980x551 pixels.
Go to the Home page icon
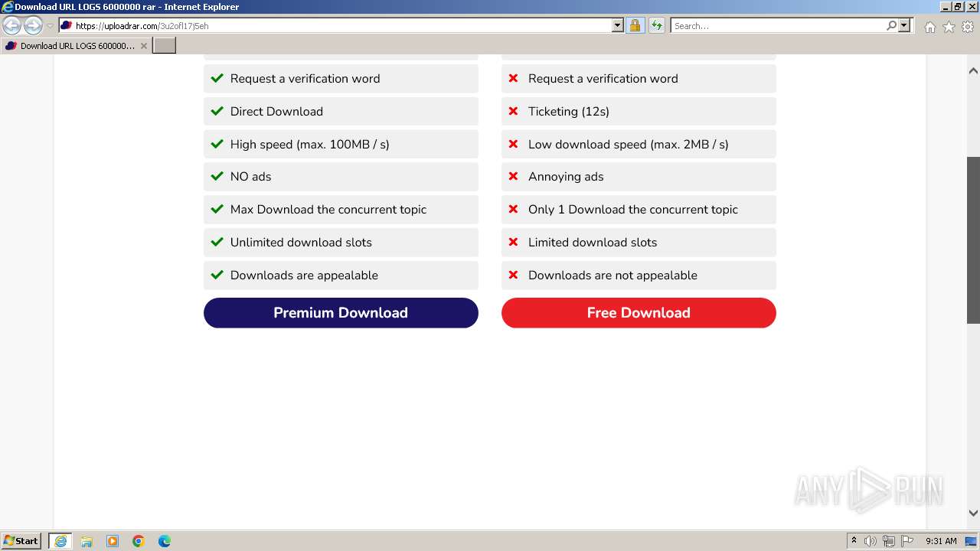click(x=929, y=27)
